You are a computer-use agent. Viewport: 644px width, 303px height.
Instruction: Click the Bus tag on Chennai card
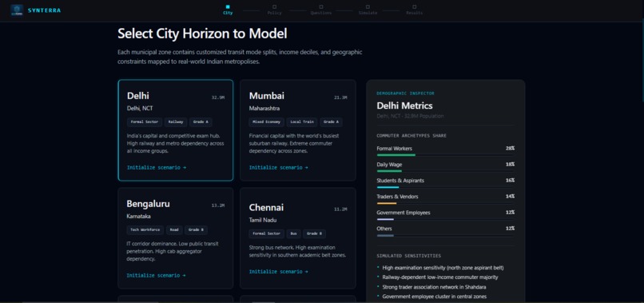tap(294, 233)
